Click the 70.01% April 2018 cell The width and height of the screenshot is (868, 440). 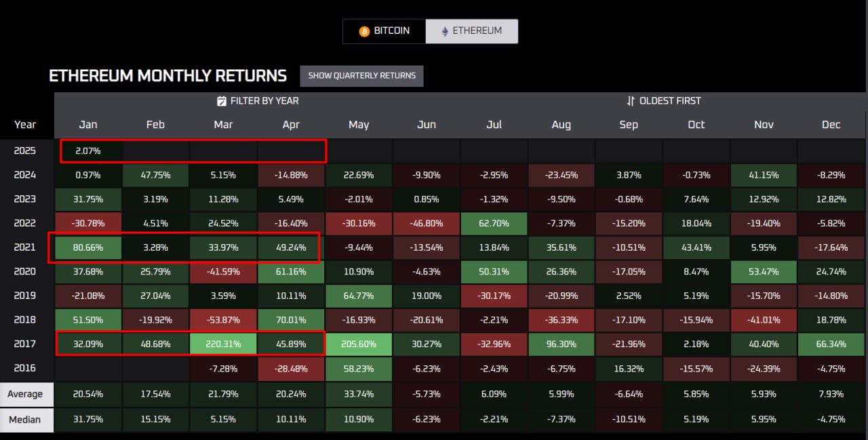291,319
